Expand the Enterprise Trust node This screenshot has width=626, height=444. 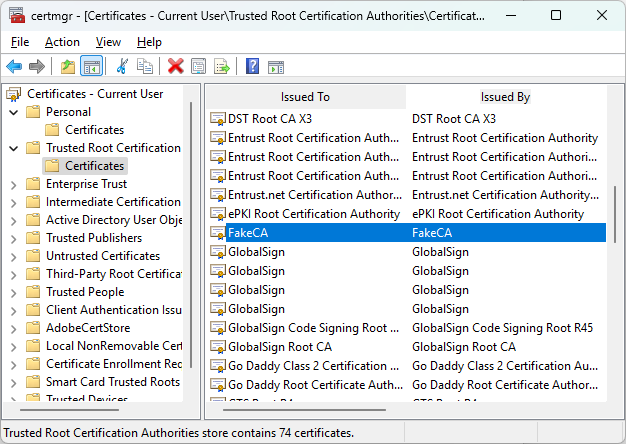click(14, 185)
